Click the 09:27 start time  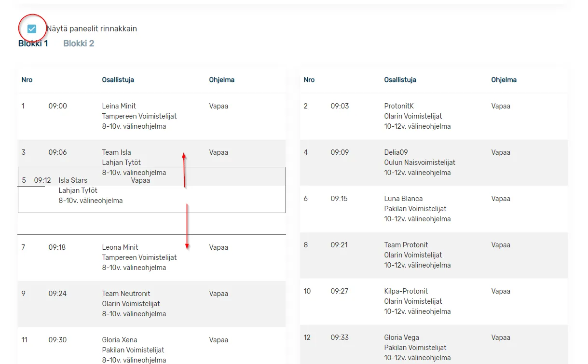coord(340,291)
